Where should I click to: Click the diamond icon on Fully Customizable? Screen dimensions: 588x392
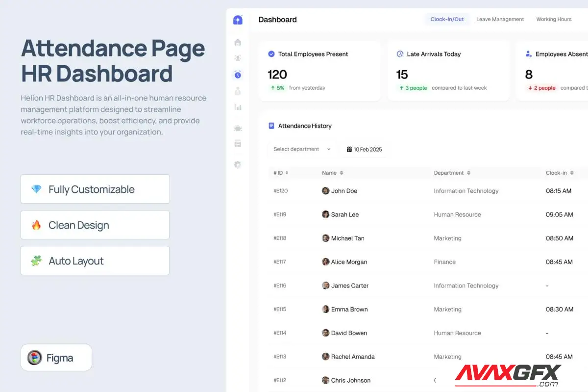[36, 189]
